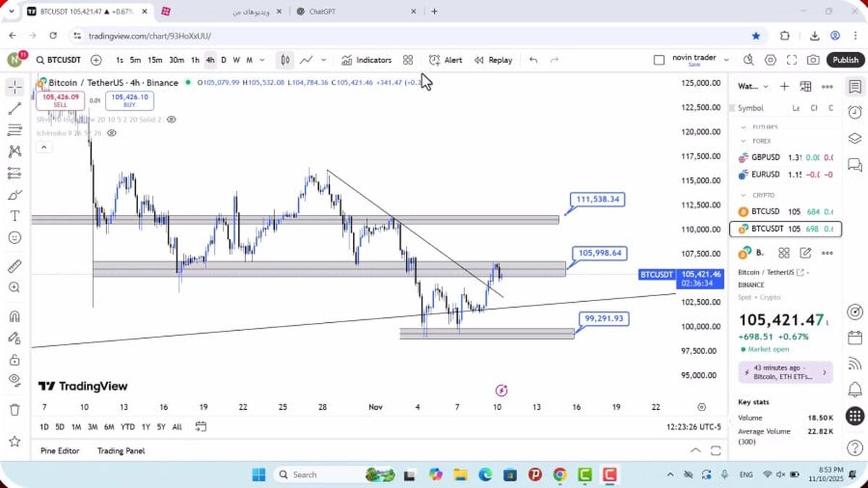The width and height of the screenshot is (868, 488).
Task: Select the trend line drawing tool
Action: click(x=14, y=109)
